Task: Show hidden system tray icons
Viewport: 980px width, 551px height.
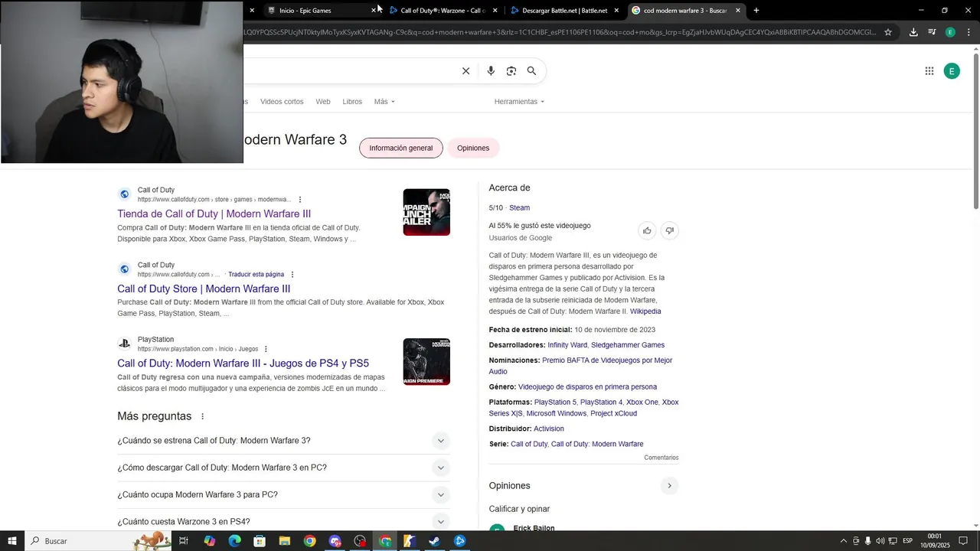Action: pos(843,541)
